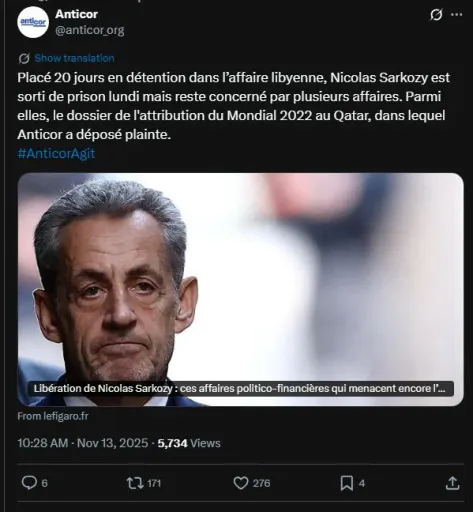Click the 276 likes count
This screenshot has height=512, width=473.
click(261, 483)
